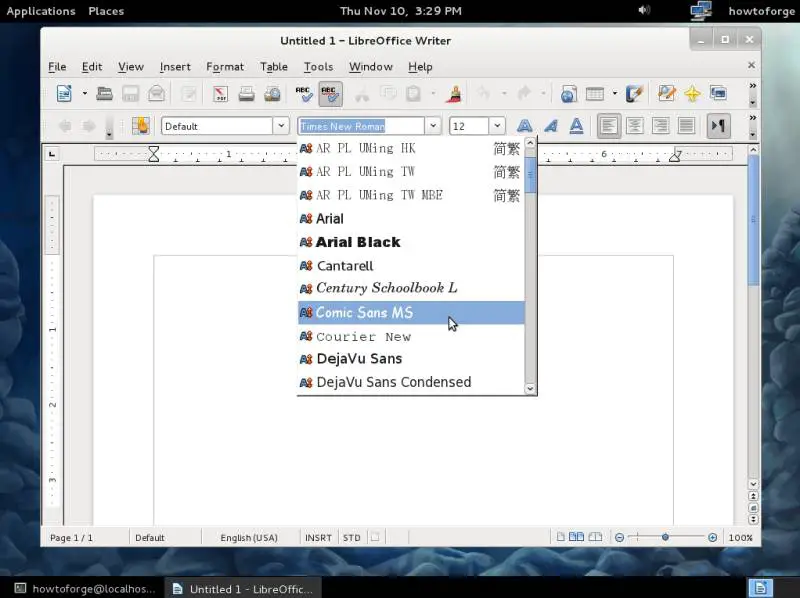Toggle AutoSpellcheck button
Viewport: 800px width, 598px height.
coord(330,93)
